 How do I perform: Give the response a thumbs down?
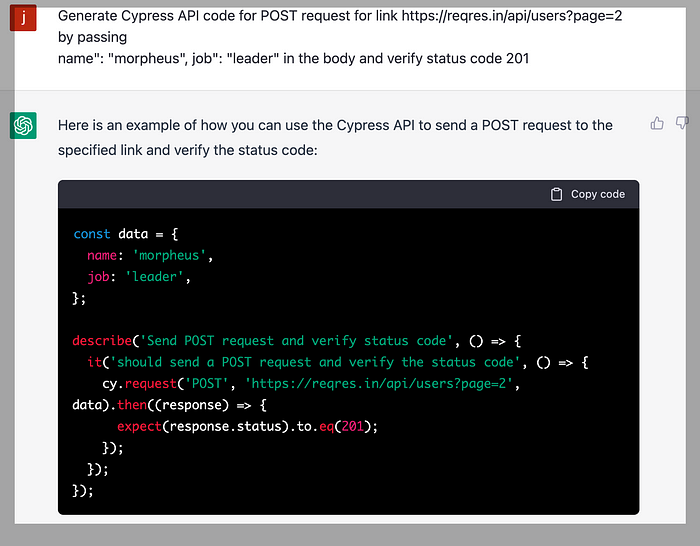(682, 123)
